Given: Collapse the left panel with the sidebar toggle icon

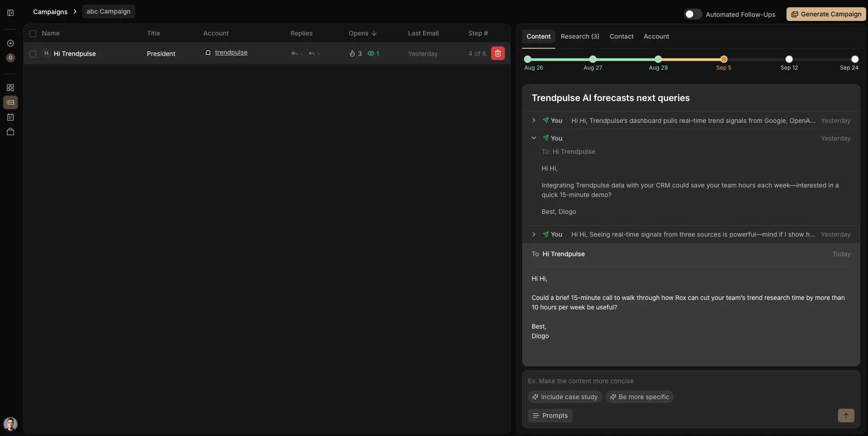Looking at the screenshot, I should (x=10, y=13).
